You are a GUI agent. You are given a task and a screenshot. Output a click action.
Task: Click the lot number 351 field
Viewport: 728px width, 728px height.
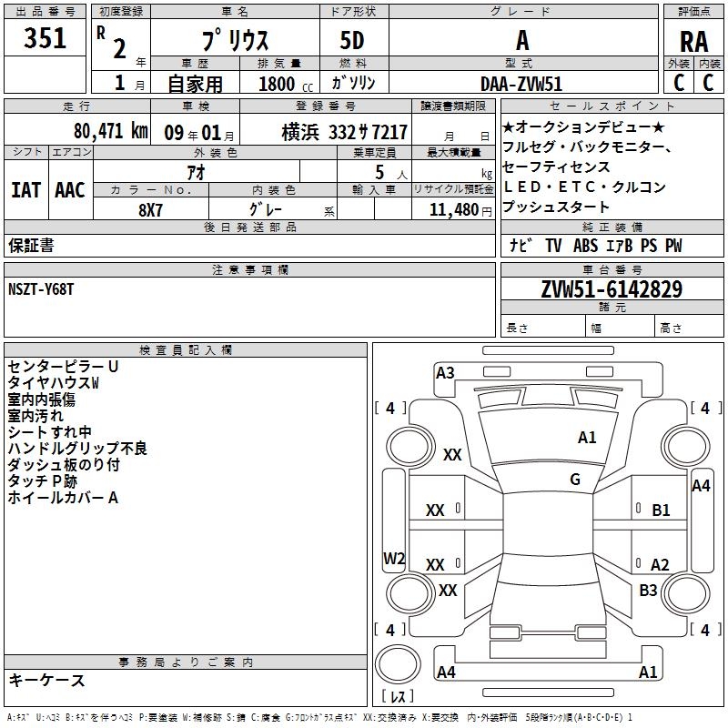click(x=45, y=38)
